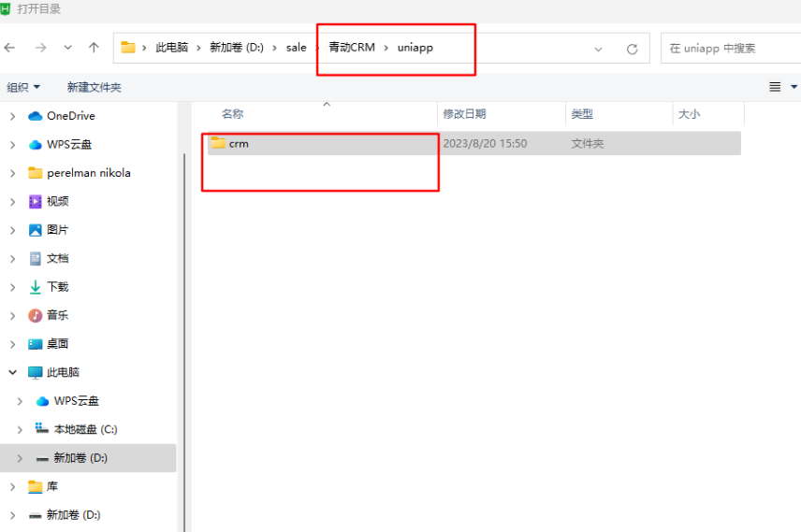Viewport: 801px width, 532px height.
Task: Open 下载 folder in navigation pane
Action: point(57,287)
